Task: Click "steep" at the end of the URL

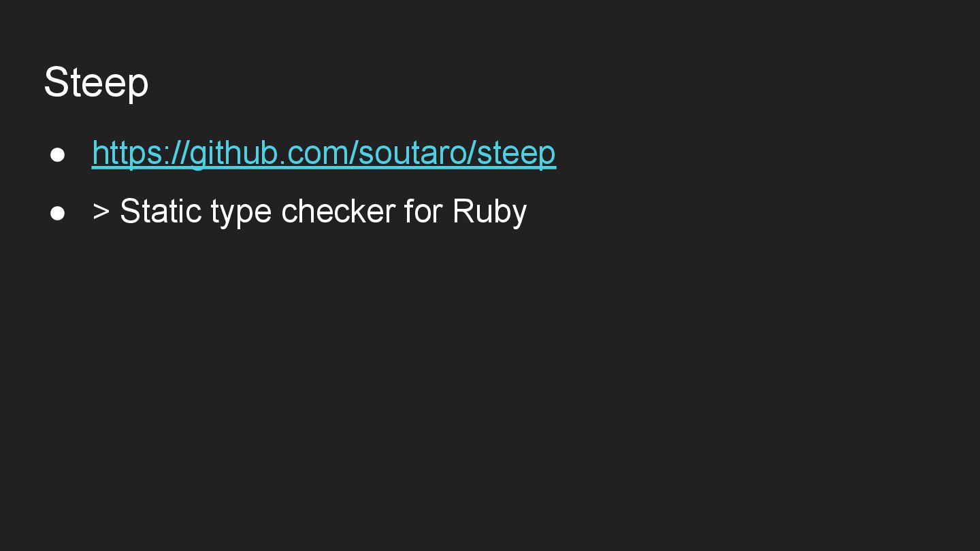Action: (x=517, y=152)
